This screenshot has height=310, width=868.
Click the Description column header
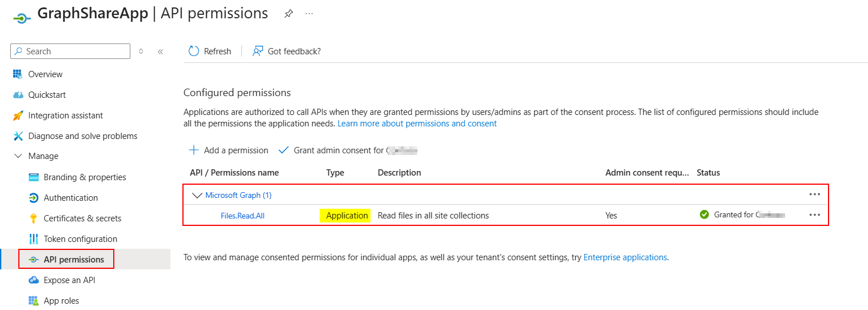point(399,173)
